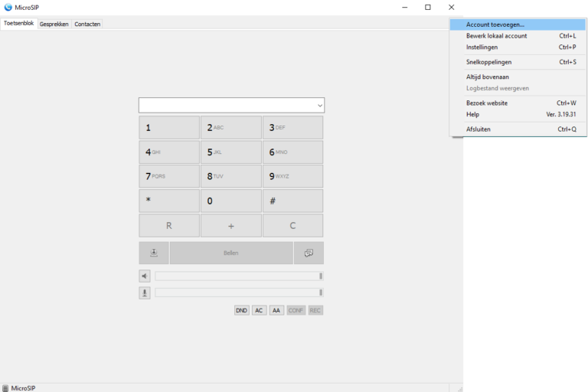Open Instellingen from the menu
Image resolution: width=588 pixels, height=392 pixels.
click(518, 47)
